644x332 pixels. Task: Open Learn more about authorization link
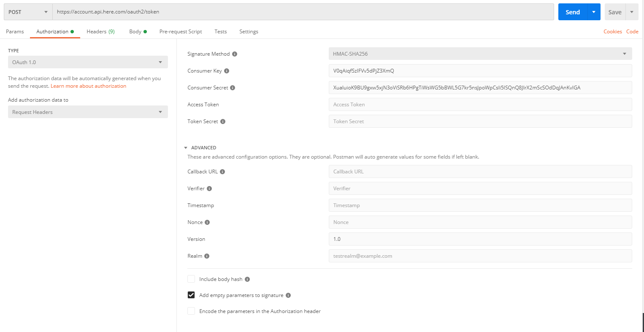(x=88, y=86)
